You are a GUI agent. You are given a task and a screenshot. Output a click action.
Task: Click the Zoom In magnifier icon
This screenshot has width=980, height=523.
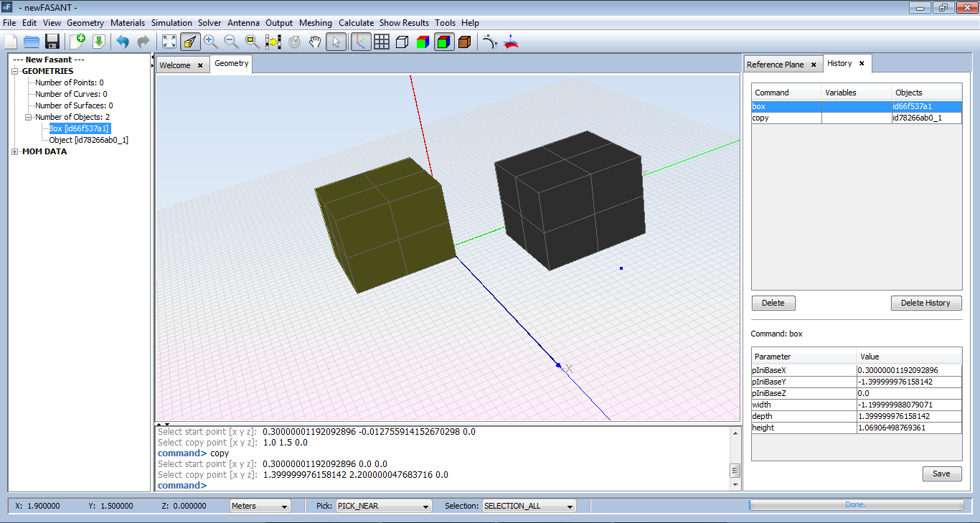(210, 42)
